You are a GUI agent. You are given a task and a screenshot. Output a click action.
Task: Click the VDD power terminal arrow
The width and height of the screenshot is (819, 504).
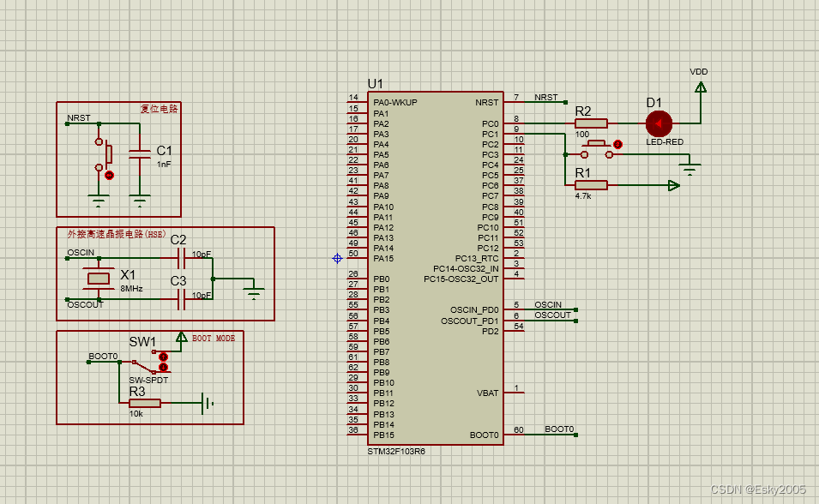[701, 87]
